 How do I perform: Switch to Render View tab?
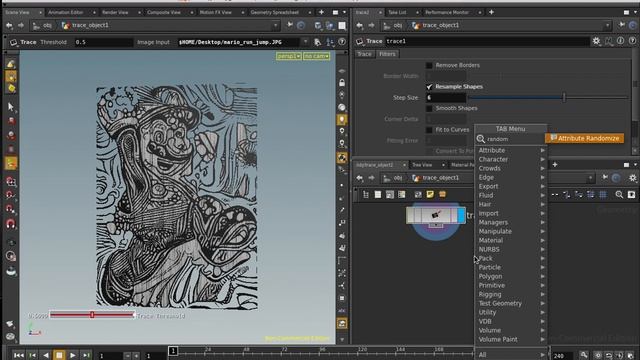[x=115, y=12]
